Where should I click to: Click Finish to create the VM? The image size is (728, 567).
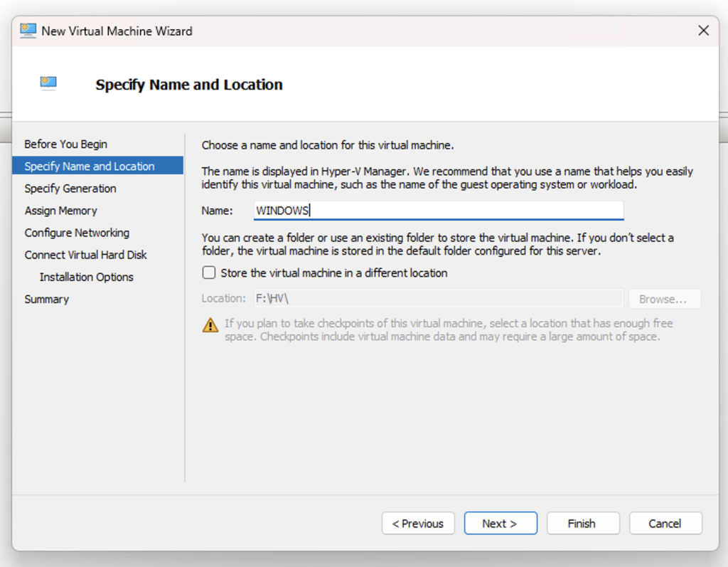(x=582, y=524)
